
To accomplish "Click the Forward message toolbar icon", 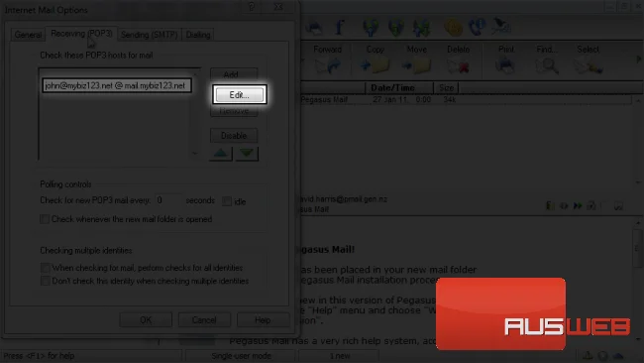I will [x=328, y=65].
